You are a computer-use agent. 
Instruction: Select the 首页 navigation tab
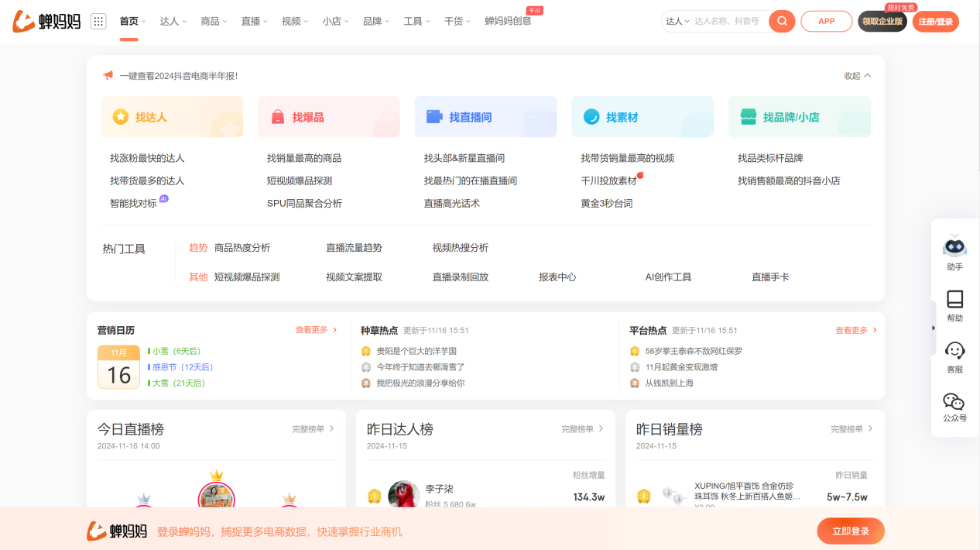[129, 21]
